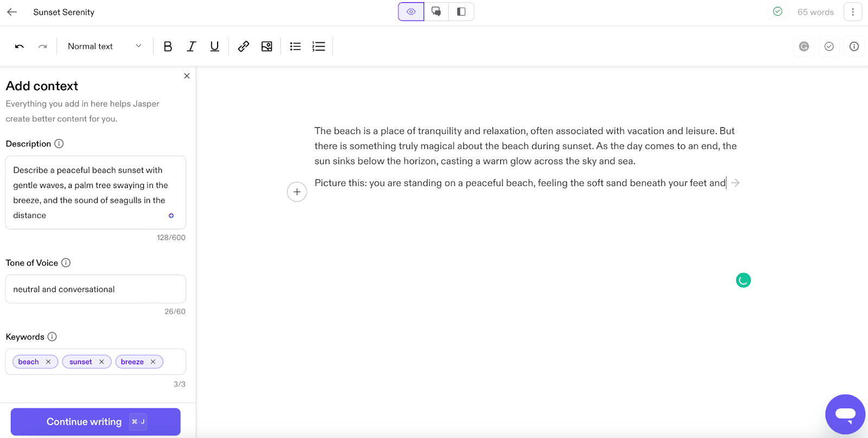Insert a hyperlink
This screenshot has height=438, width=868.
click(x=244, y=47)
